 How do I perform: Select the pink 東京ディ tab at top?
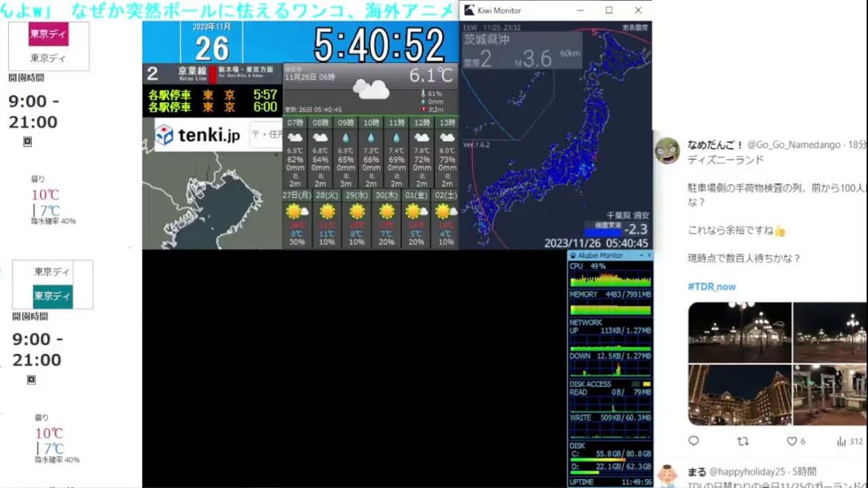point(49,34)
